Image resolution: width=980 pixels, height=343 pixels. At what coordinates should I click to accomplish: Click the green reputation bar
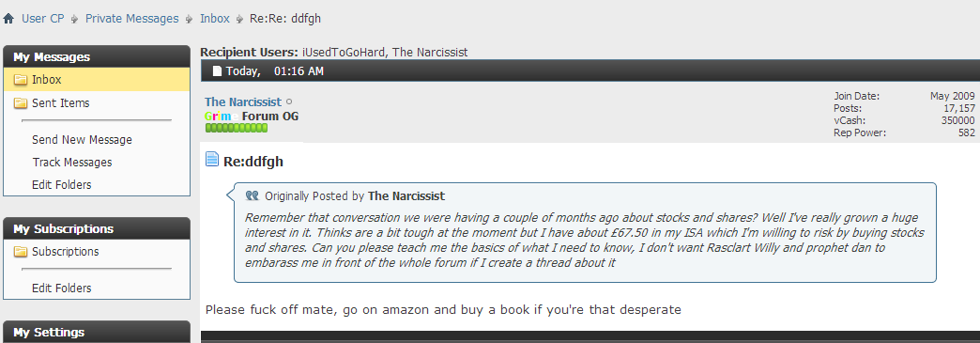tap(237, 128)
